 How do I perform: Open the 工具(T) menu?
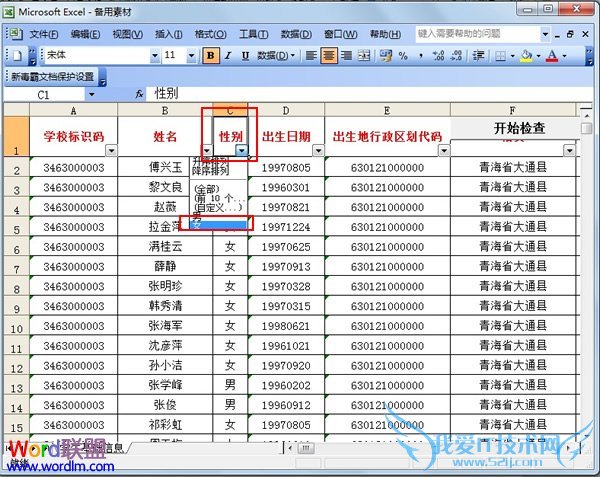pyautogui.click(x=253, y=34)
